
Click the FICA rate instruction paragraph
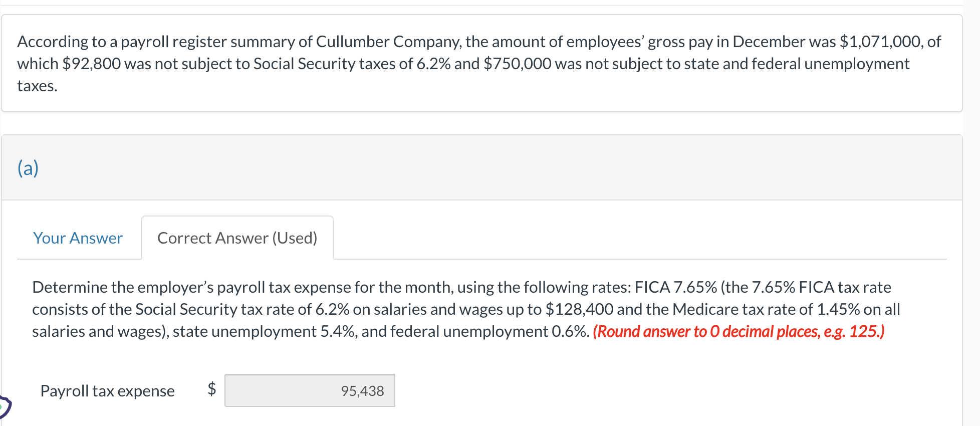point(451,308)
